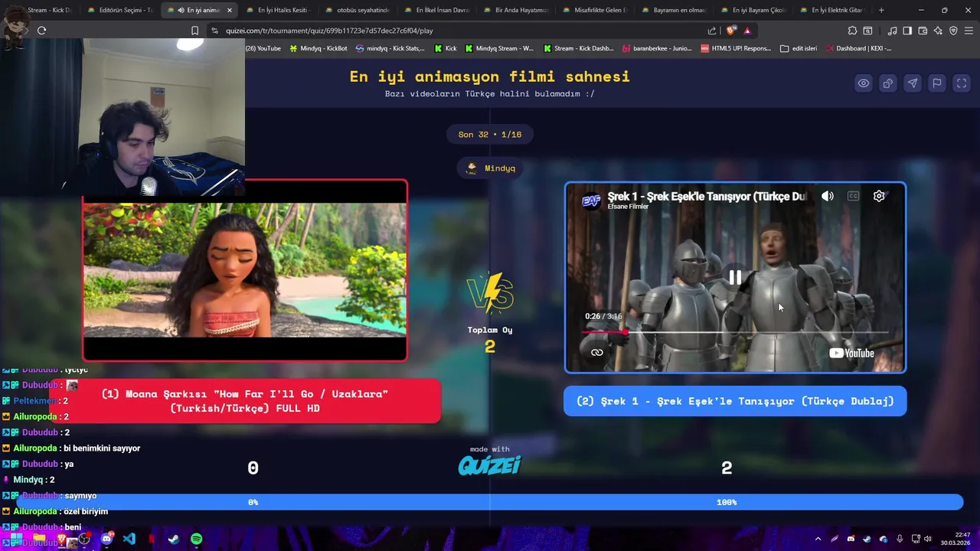Open the YouTube player settings gear

pyautogui.click(x=879, y=196)
